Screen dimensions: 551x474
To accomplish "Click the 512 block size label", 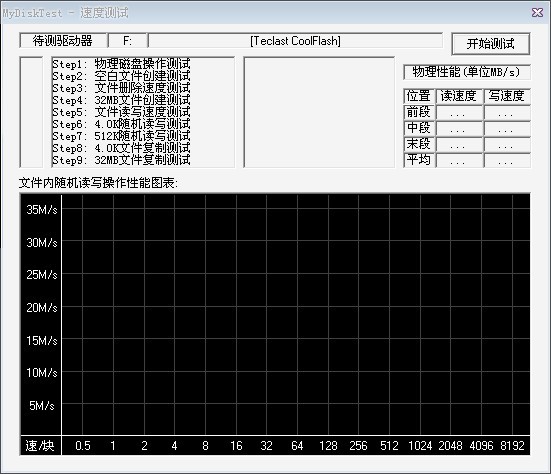I will click(x=389, y=446).
